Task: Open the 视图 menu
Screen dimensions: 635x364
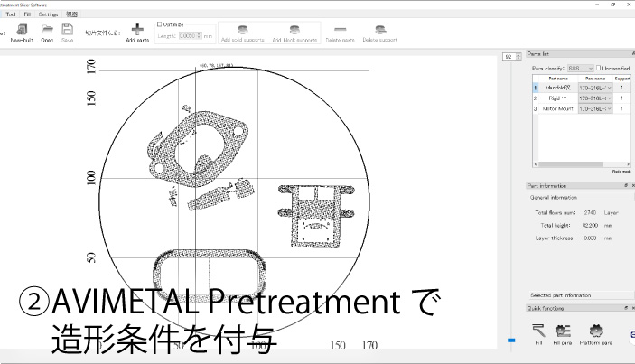Action: coord(71,14)
